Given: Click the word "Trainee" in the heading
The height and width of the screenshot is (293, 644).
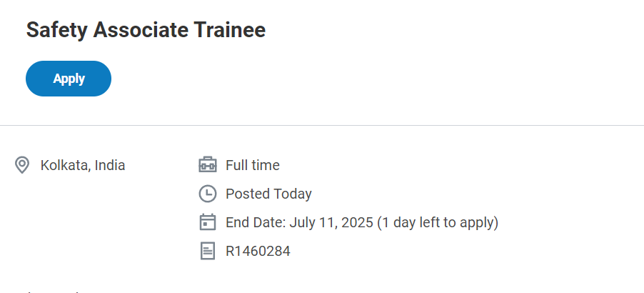Looking at the screenshot, I should point(230,30).
